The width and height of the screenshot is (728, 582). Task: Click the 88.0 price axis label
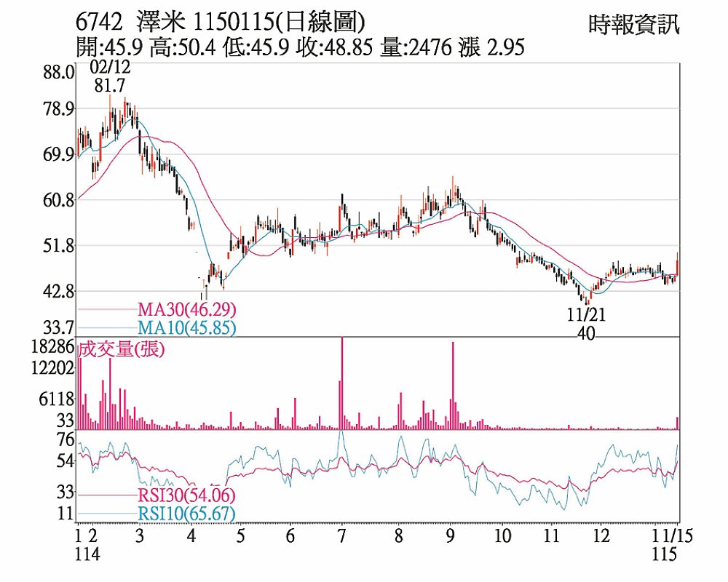coord(59,73)
